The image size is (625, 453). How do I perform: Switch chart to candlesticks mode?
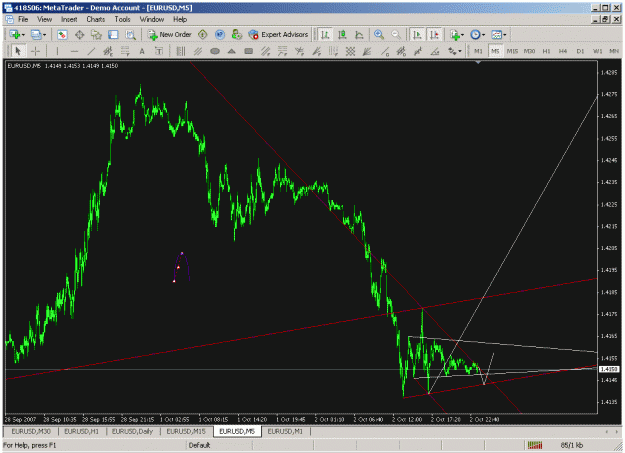(342, 35)
